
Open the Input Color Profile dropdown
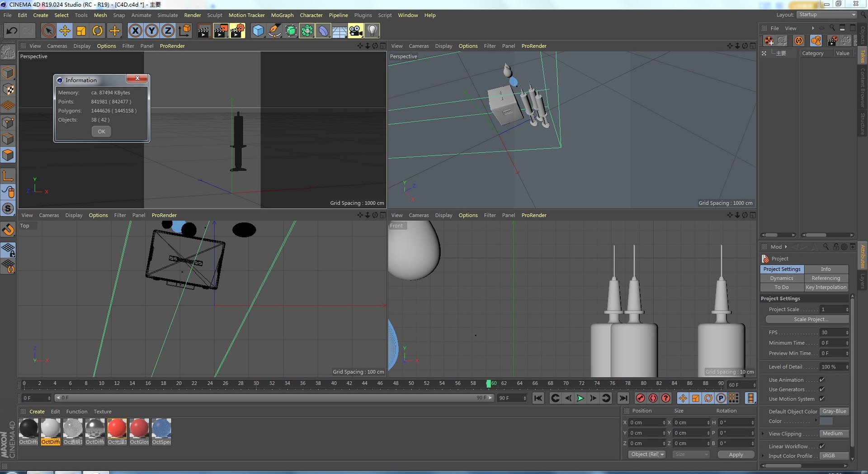pyautogui.click(x=834, y=456)
